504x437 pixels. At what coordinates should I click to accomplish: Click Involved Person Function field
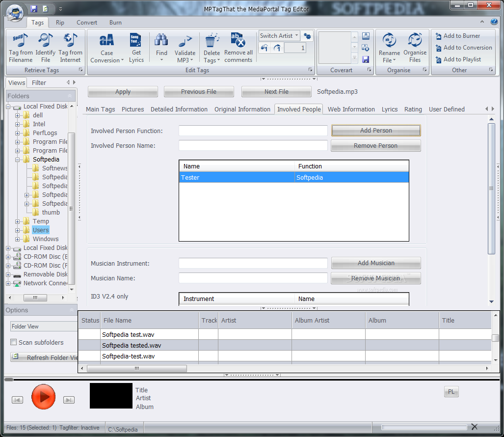pos(253,131)
